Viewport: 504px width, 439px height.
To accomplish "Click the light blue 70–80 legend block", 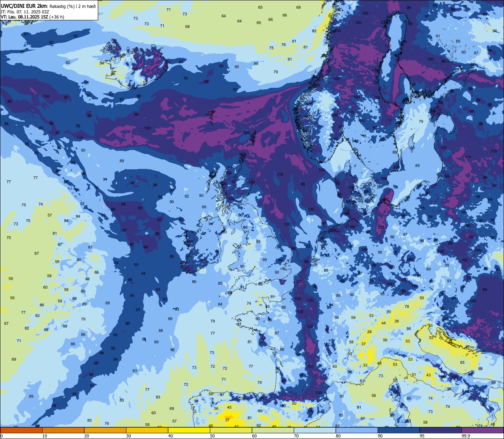I will 315,430.
